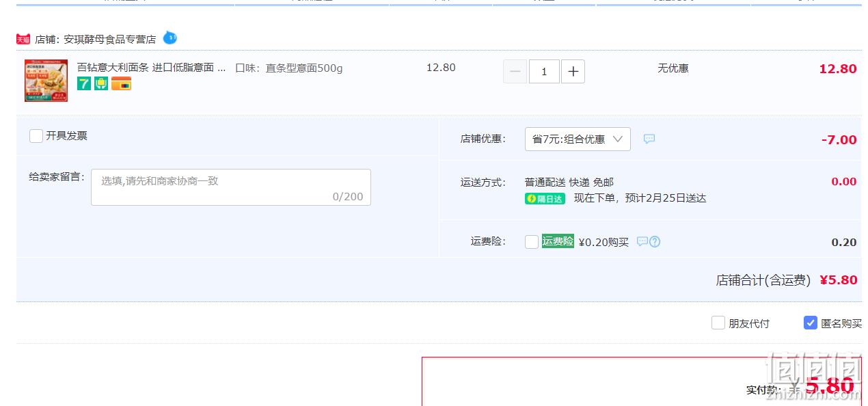Click the store total ¥5.80 amount
The height and width of the screenshot is (406, 868).
click(839, 280)
